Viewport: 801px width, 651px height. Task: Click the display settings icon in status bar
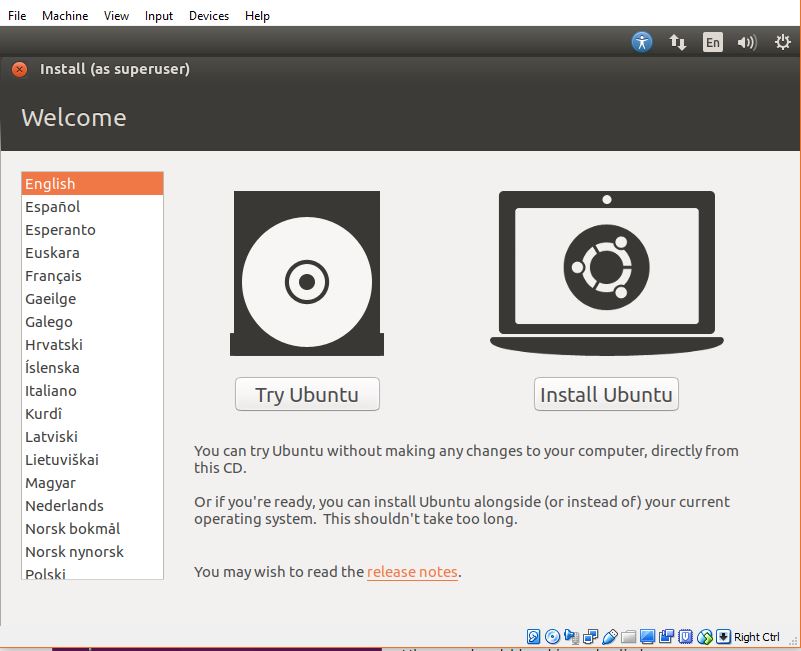(x=646, y=636)
